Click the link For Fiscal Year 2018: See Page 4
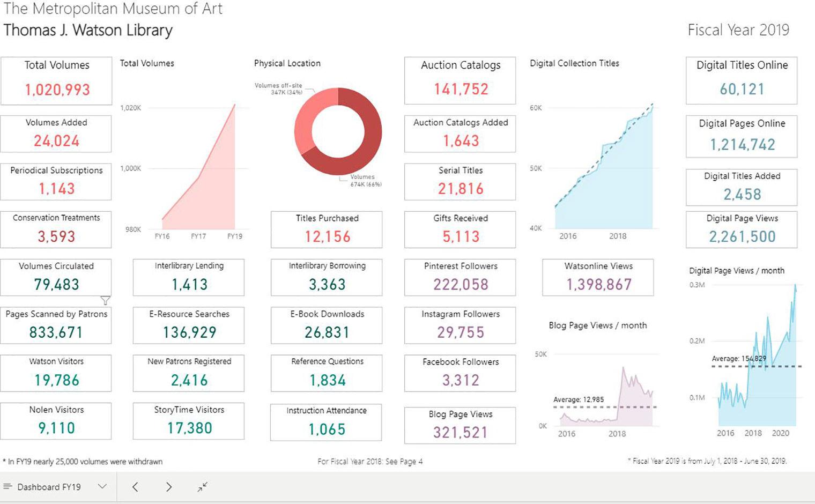This screenshot has height=504, width=815. click(371, 462)
